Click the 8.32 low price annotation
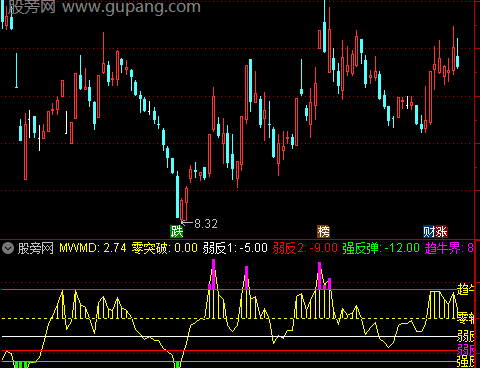The image size is (480, 368). [x=206, y=224]
